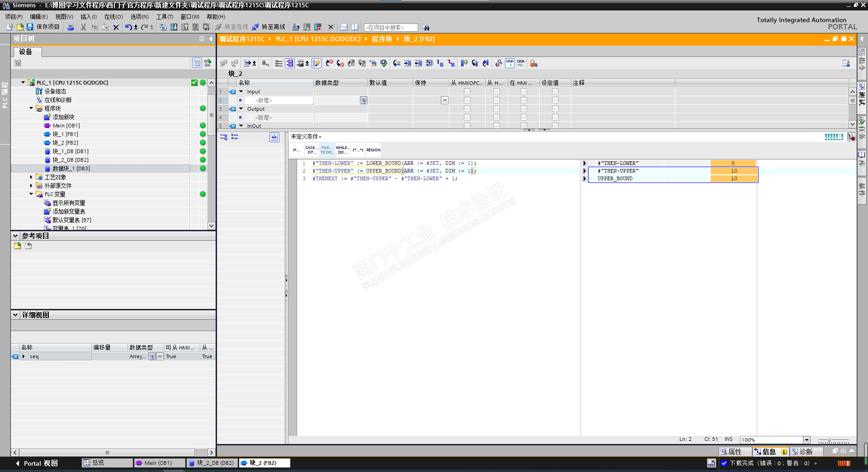Collapse the PLC 变量 folder in project tree
868x472 pixels.
[x=31, y=194]
